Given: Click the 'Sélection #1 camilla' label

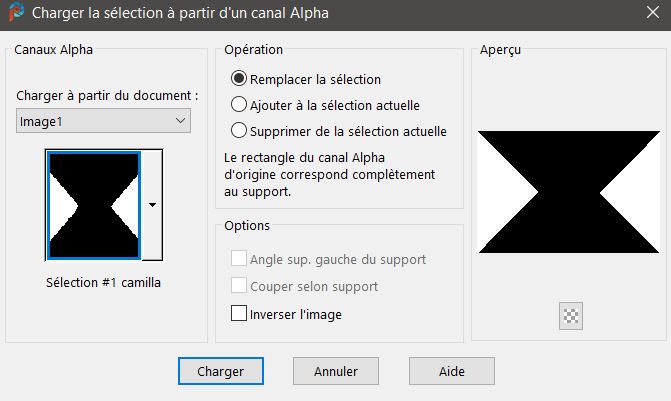Looking at the screenshot, I should [104, 282].
